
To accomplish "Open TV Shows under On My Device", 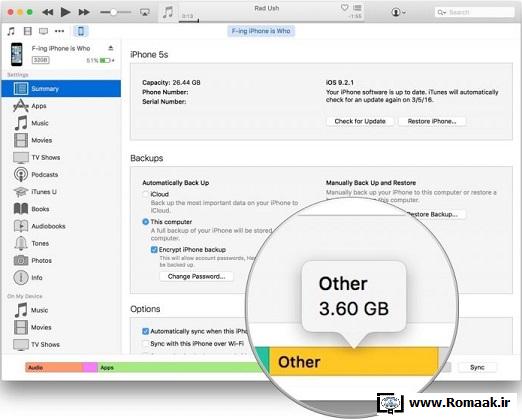I will pos(61,344).
